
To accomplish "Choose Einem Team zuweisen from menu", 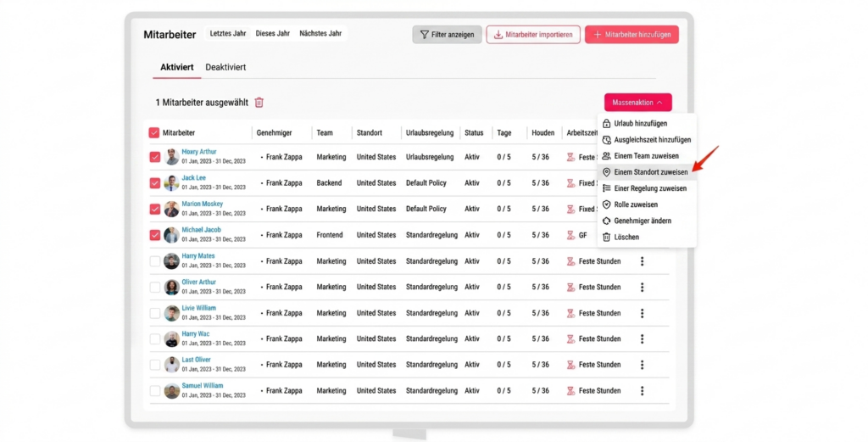I will [646, 156].
